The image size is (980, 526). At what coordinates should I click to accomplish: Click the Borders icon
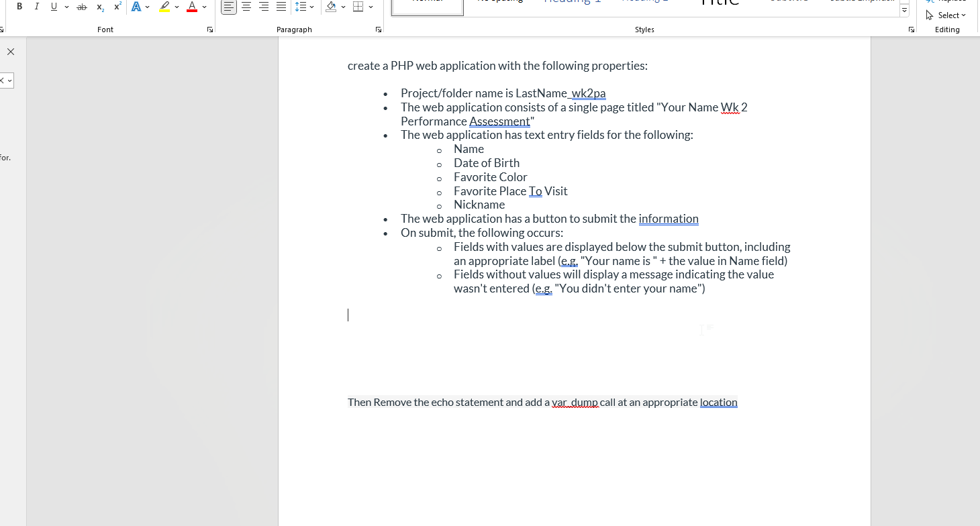358,7
